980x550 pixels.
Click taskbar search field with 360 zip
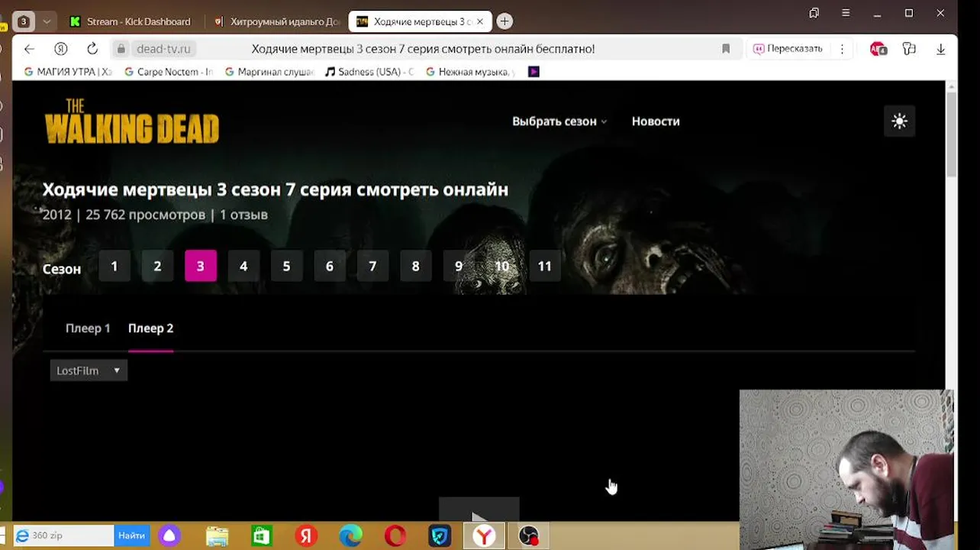click(x=64, y=535)
